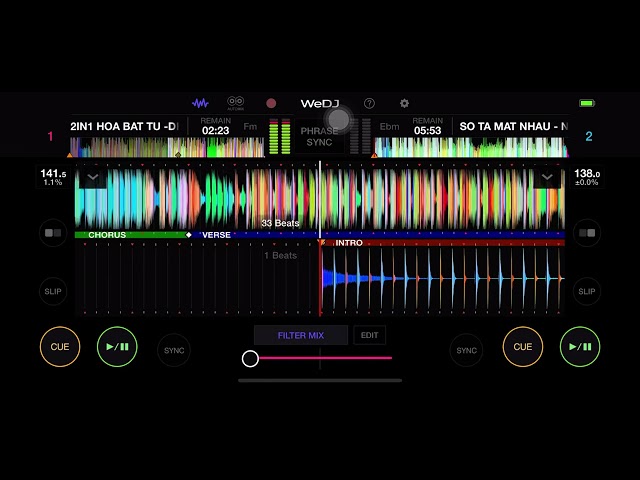Jump to the CHORUS phrase marker
Image resolution: width=640 pixels, height=480 pixels.
[x=107, y=235]
